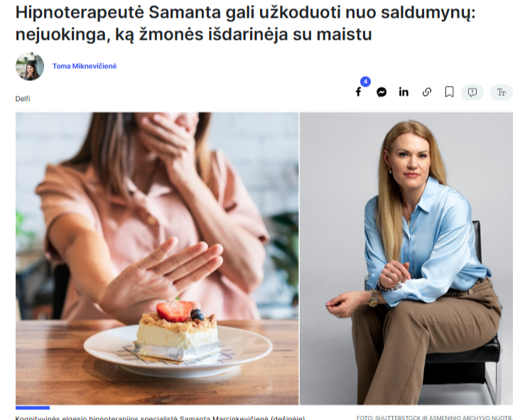This screenshot has height=420, width=525.
Task: Click the article headline about Hipnoterapeutė Samanta
Action: pyautogui.click(x=245, y=23)
